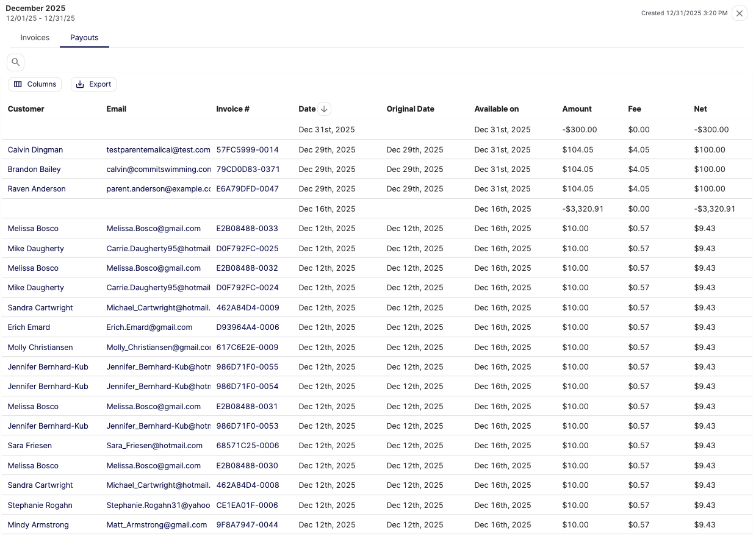756x536 pixels.
Task: Click the Date sort arrow icon
Action: point(324,109)
